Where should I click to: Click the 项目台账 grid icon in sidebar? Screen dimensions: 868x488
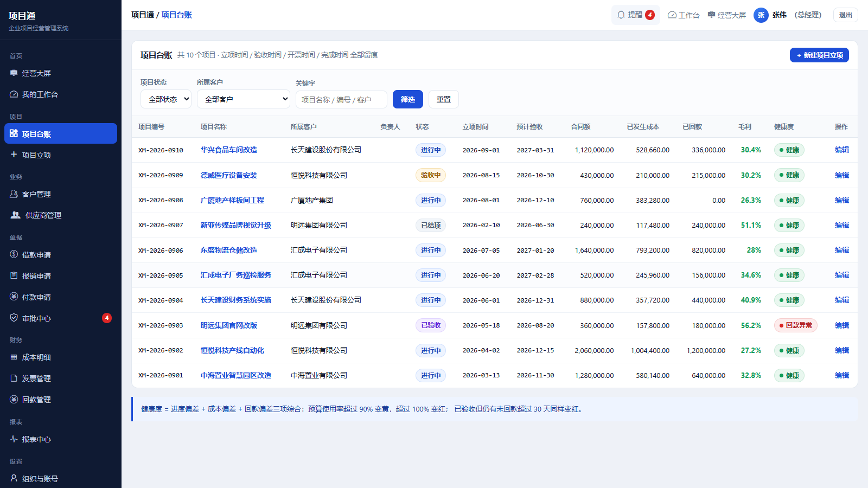coord(14,134)
